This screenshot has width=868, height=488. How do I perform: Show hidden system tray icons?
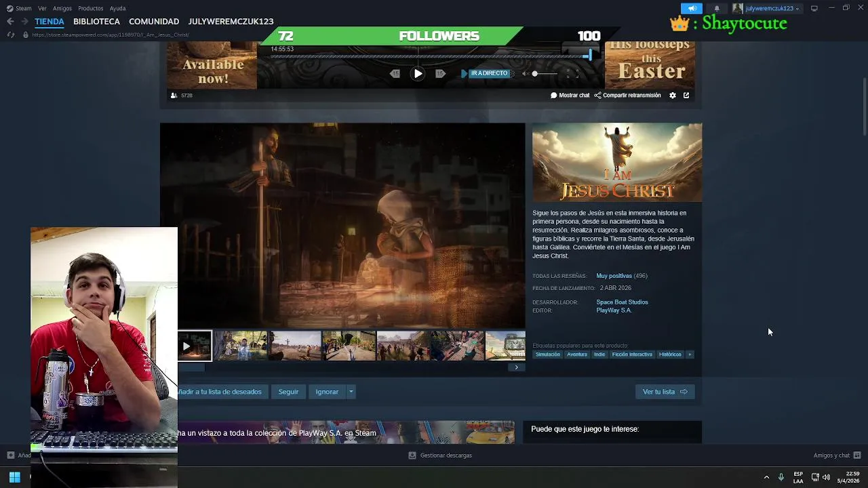coord(766,477)
